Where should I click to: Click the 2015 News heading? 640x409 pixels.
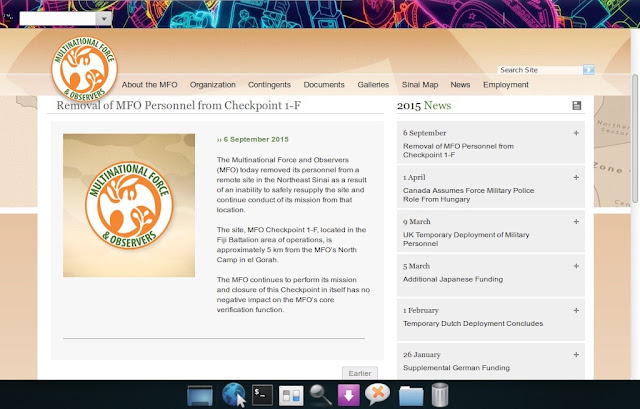pyautogui.click(x=424, y=106)
